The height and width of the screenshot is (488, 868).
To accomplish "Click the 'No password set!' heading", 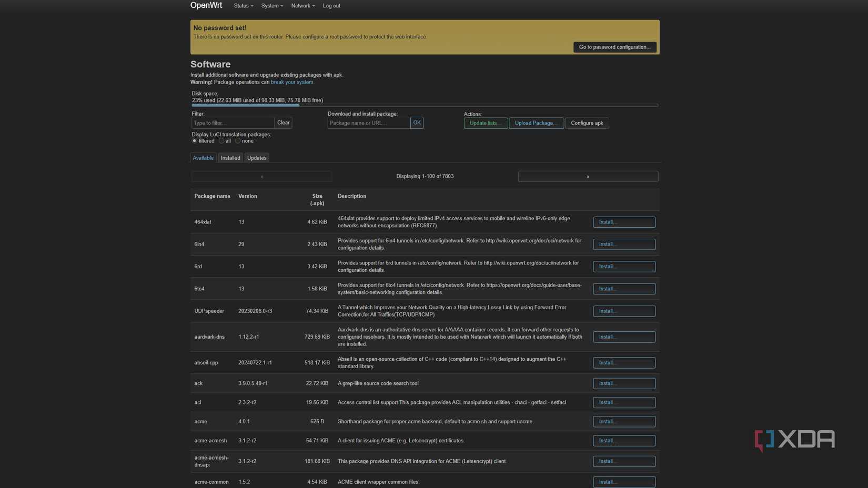I will pyautogui.click(x=220, y=28).
